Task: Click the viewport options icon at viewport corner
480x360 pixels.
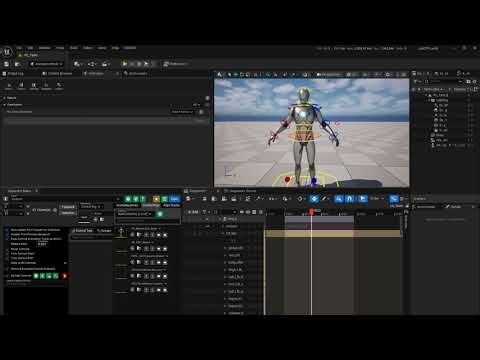Action: coord(219,74)
